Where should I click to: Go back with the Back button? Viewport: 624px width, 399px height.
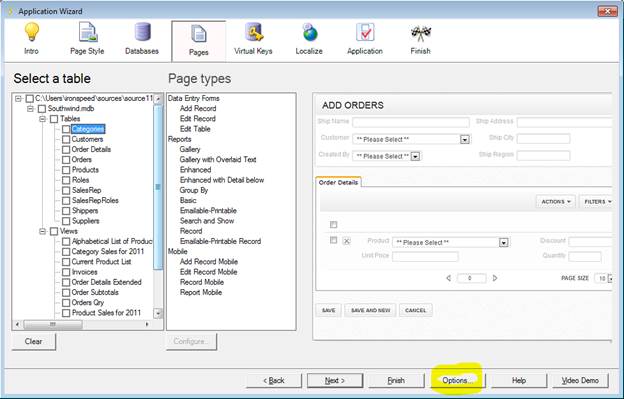point(274,380)
